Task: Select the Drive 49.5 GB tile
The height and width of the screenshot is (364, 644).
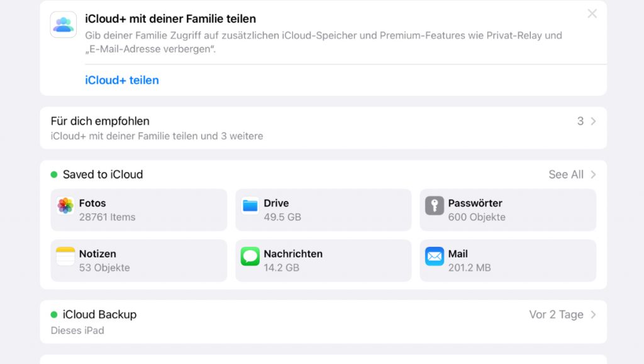Action: coord(323,210)
